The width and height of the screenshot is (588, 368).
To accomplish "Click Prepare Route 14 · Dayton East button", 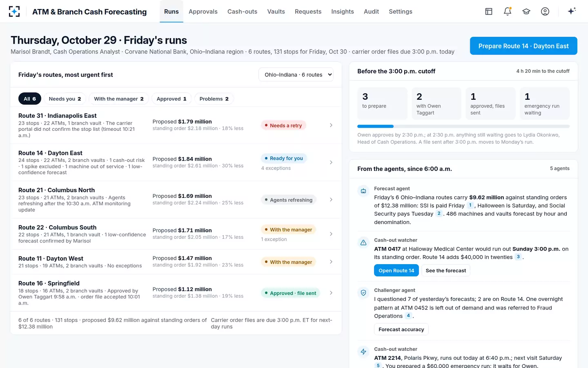I will pyautogui.click(x=523, y=46).
